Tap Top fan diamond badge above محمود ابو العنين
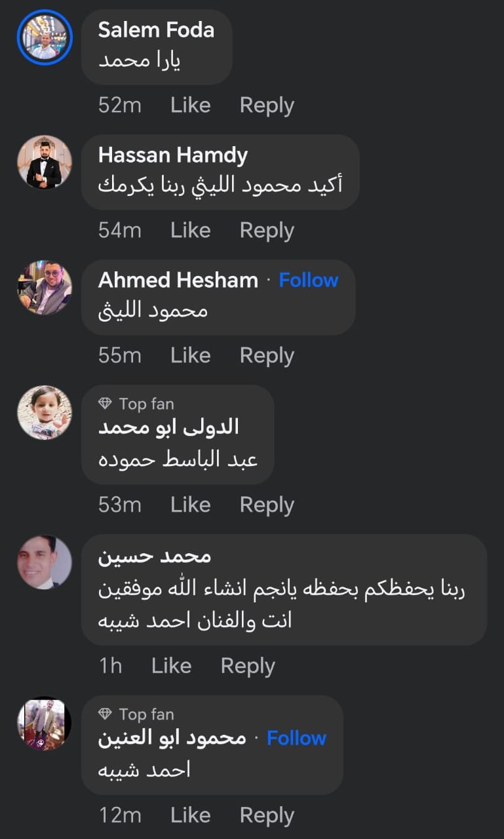The image size is (504, 839). (104, 714)
